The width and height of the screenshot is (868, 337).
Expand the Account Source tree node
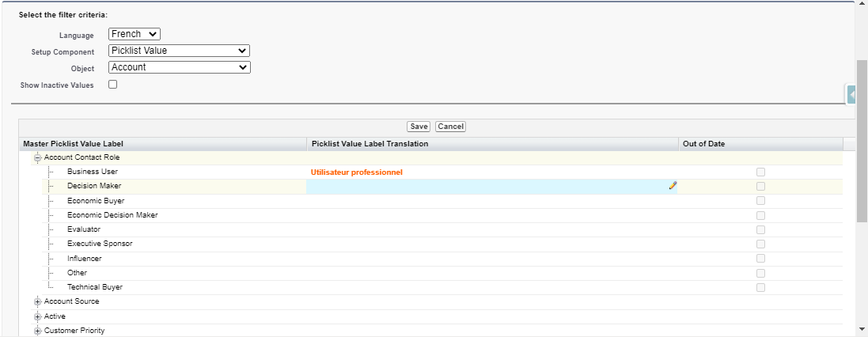[x=37, y=301]
